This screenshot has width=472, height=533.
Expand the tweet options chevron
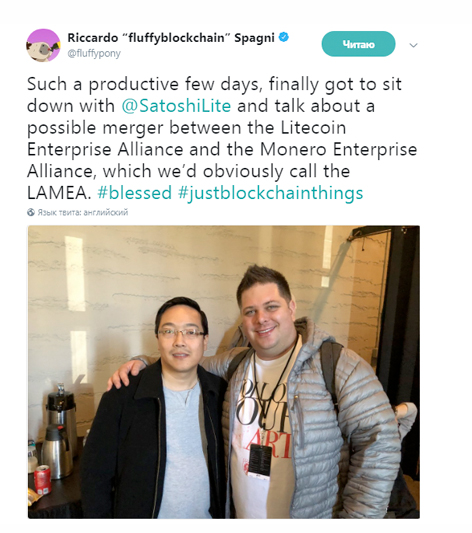(413, 45)
